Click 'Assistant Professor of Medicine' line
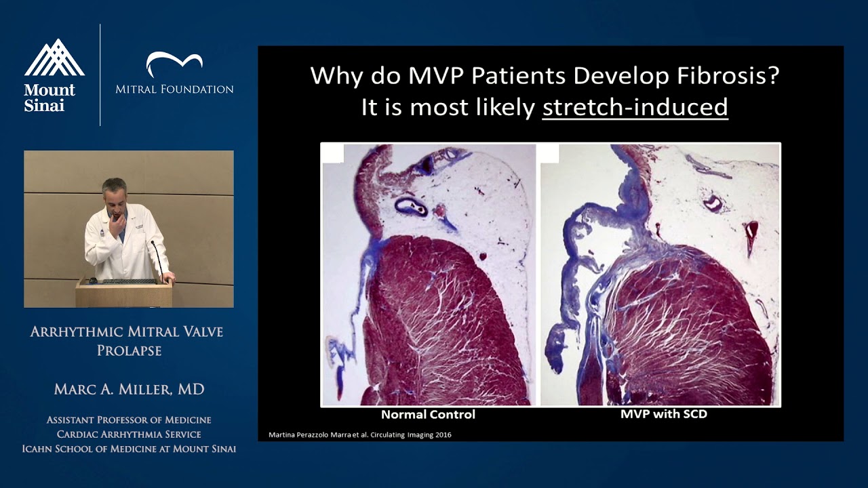The height and width of the screenshot is (488, 868). (x=129, y=420)
